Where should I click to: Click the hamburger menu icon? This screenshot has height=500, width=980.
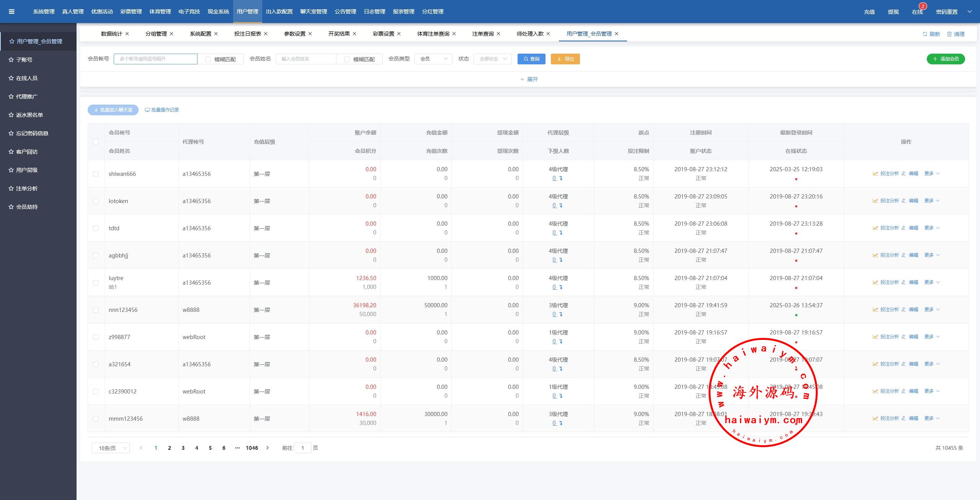(x=11, y=11)
